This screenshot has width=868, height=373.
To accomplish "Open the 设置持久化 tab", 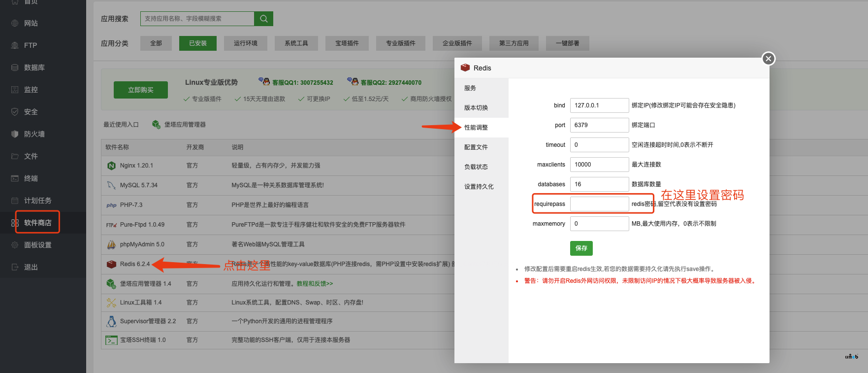I will coord(479,187).
